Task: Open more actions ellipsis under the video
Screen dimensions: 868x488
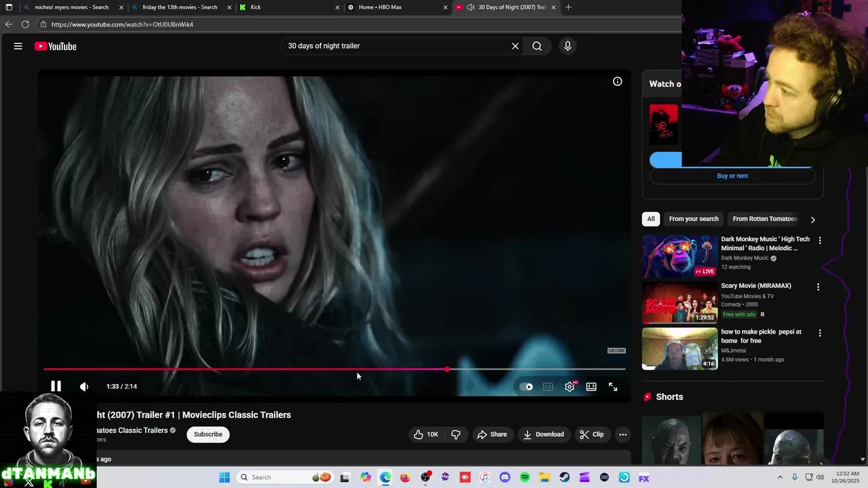Action: (x=623, y=434)
